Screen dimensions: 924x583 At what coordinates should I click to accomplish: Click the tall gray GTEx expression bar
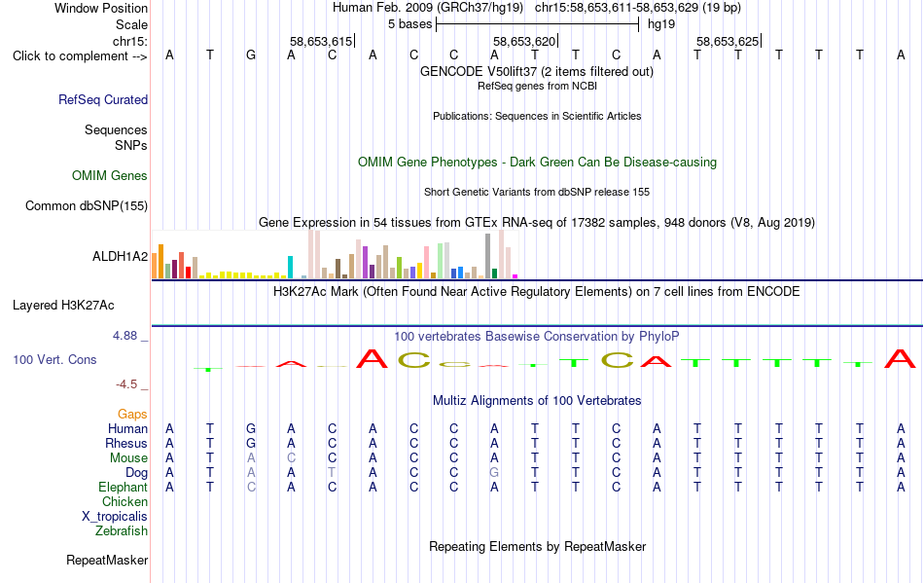487,256
